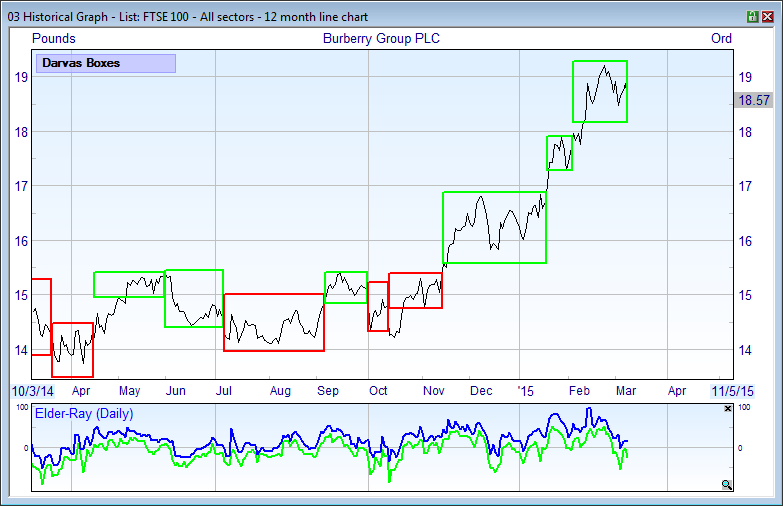This screenshot has width=783, height=506.
Task: Click the Sep month label
Action: pos(328,391)
